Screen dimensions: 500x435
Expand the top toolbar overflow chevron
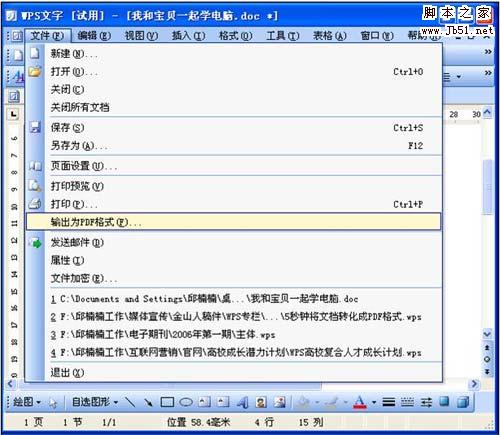(x=488, y=52)
